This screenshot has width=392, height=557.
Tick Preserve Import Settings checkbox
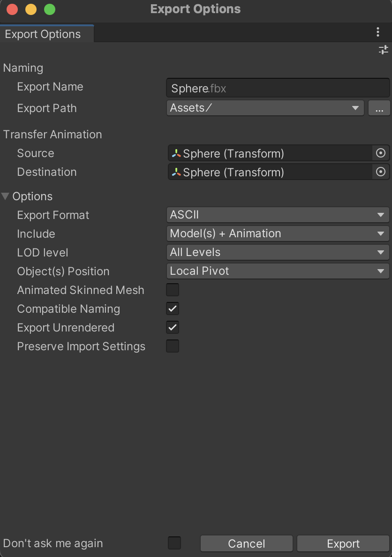pos(173,346)
